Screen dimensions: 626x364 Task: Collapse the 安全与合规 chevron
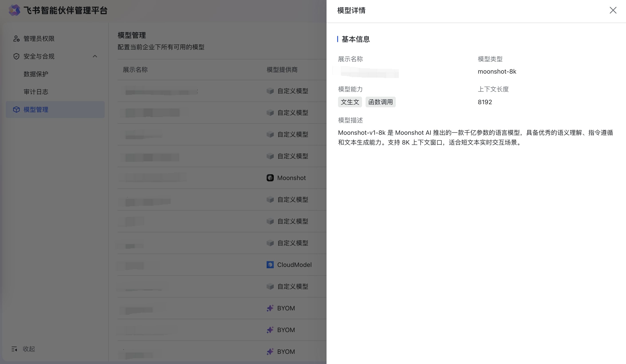click(95, 56)
